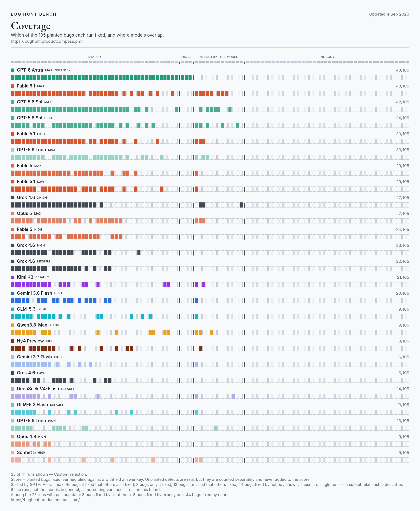Click the SHARED column header
The width and height of the screenshot is (420, 511).
94,57
